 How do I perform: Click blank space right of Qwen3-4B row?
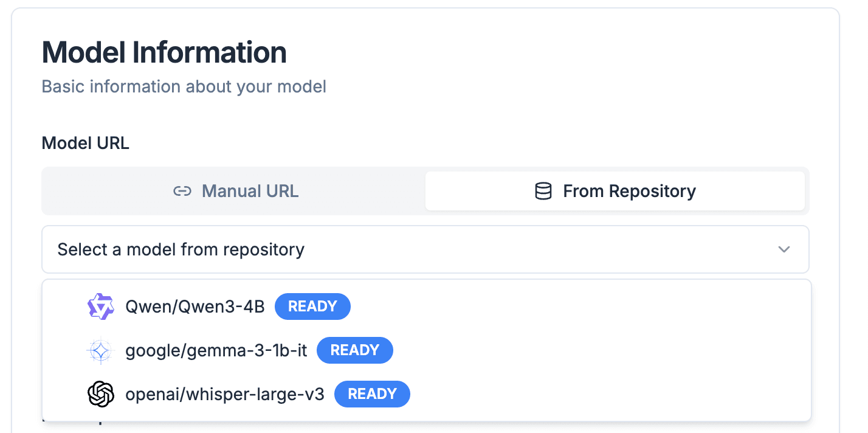[x=577, y=307]
